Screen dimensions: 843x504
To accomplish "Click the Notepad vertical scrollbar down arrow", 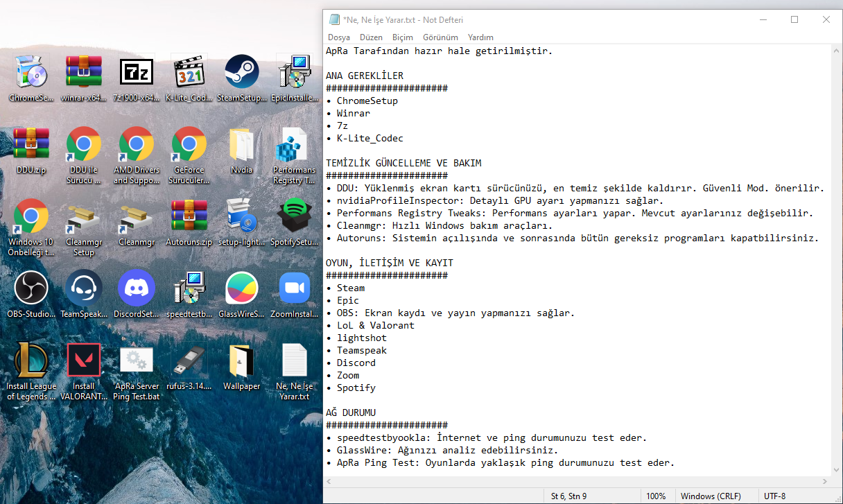I will (836, 470).
